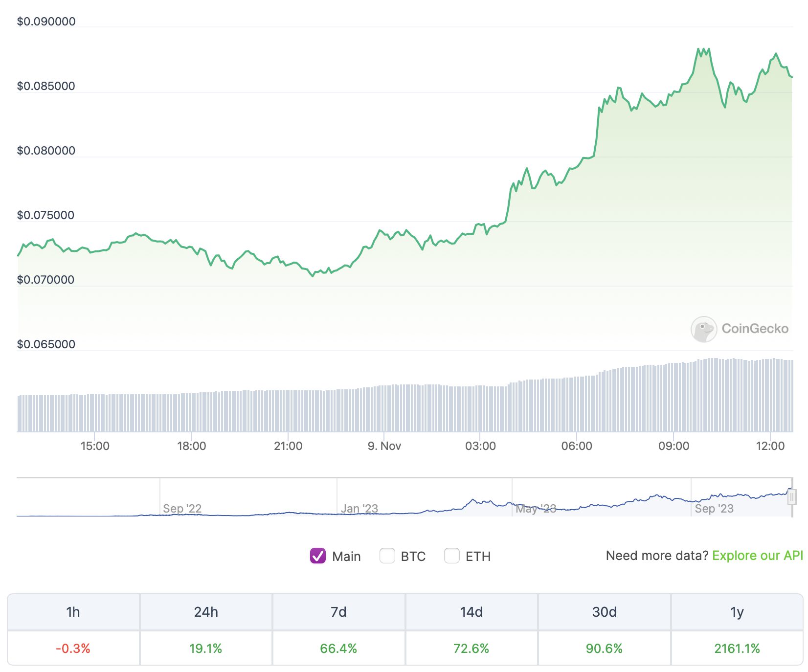Click the CoinGecko watermark logo
The height and width of the screenshot is (672, 808).
click(x=739, y=329)
